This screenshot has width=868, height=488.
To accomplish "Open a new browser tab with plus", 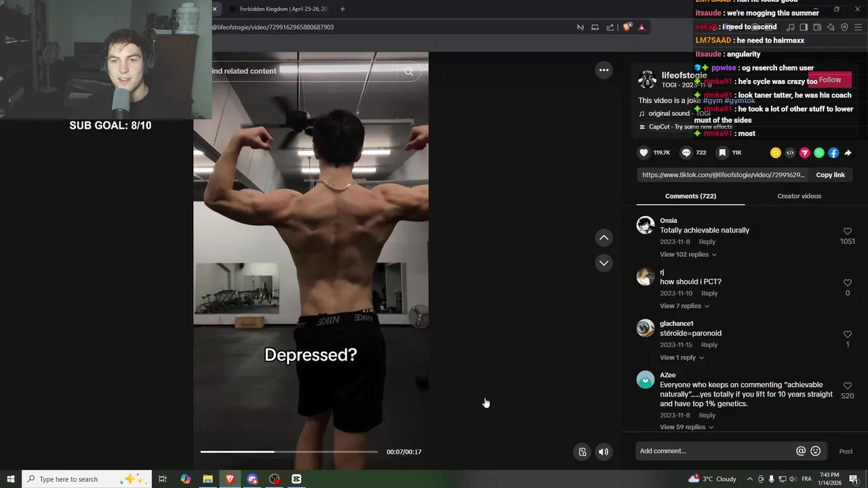I will [342, 9].
